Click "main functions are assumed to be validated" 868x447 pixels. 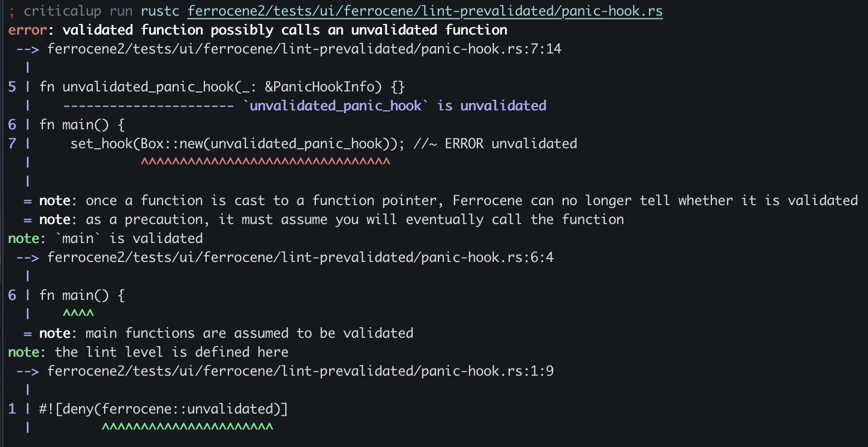tap(249, 333)
